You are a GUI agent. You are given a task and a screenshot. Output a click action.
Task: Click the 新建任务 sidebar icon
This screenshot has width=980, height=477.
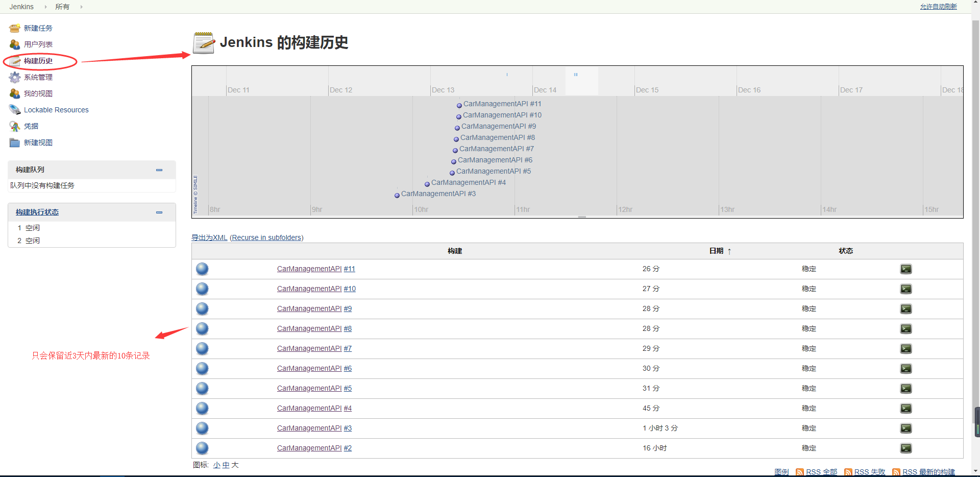click(x=15, y=28)
